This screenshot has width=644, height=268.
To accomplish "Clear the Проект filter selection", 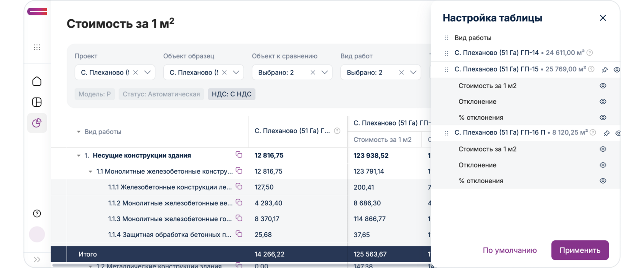I will [135, 72].
